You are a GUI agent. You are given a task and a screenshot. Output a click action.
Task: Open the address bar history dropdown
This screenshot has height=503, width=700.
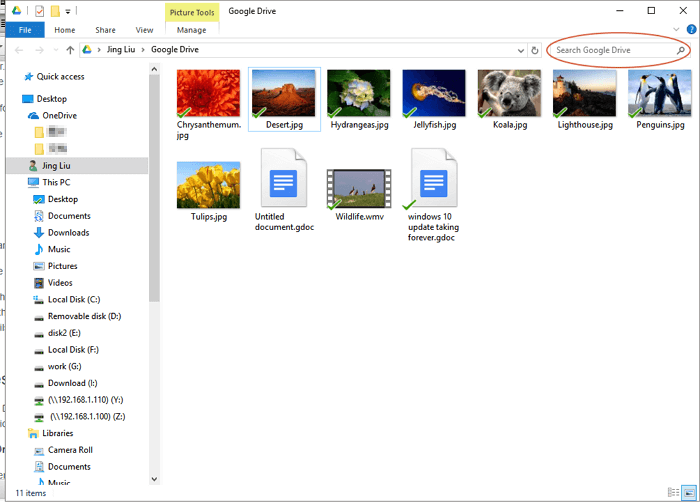coord(520,50)
